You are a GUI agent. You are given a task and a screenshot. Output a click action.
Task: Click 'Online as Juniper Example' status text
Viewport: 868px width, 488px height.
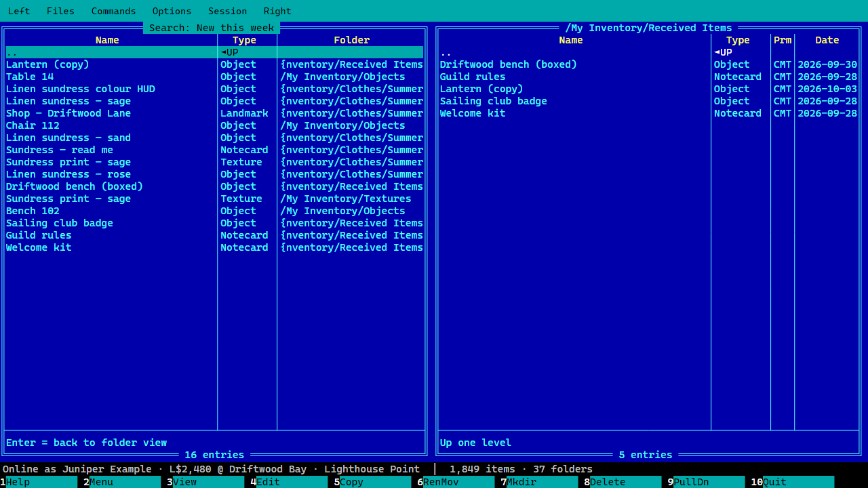pos(77,469)
